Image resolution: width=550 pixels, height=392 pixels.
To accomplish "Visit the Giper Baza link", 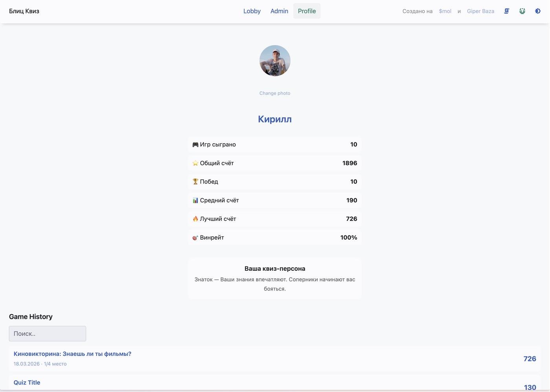I will (480, 11).
